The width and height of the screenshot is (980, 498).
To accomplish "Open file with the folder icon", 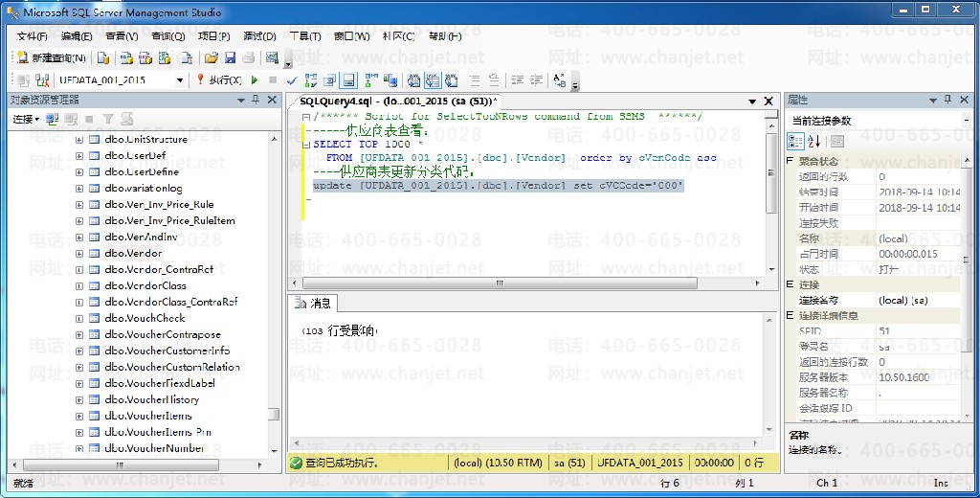I will coord(212,58).
